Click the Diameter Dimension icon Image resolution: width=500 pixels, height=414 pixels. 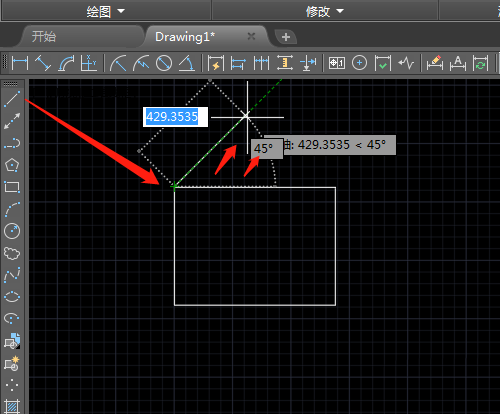(x=164, y=63)
